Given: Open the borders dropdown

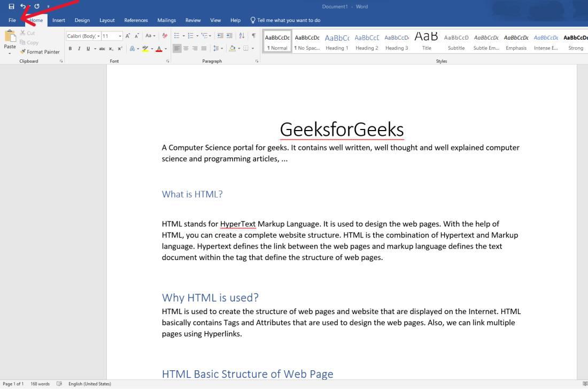Looking at the screenshot, I should [252, 49].
